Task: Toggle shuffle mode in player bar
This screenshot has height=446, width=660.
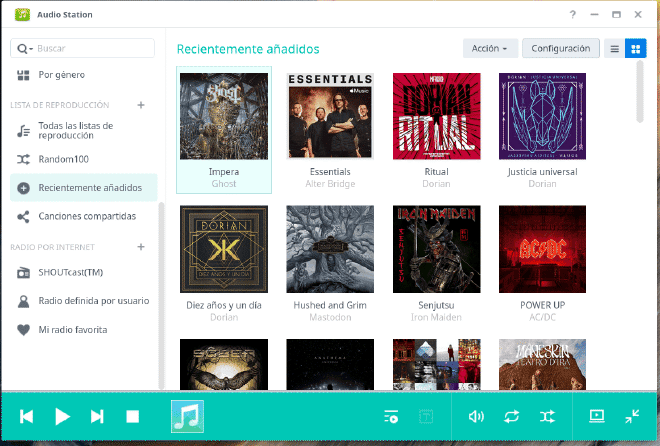Action: 547,417
